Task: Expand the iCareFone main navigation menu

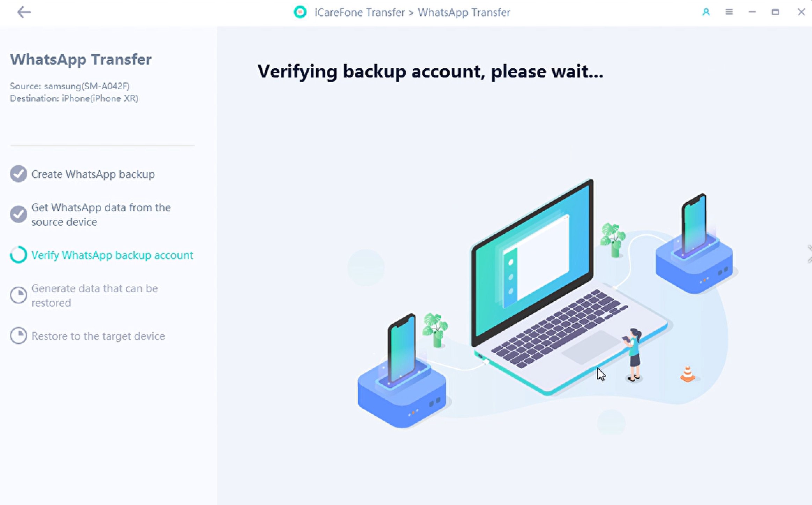Action: [729, 12]
